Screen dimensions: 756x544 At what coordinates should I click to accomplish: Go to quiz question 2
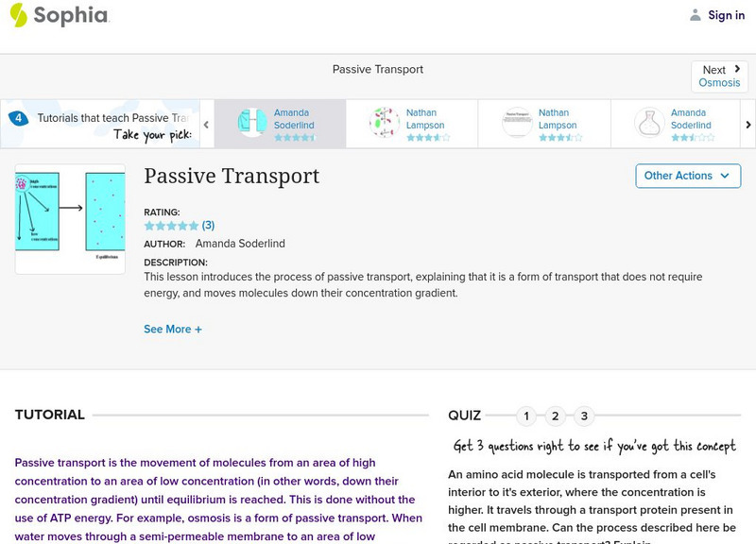point(556,416)
